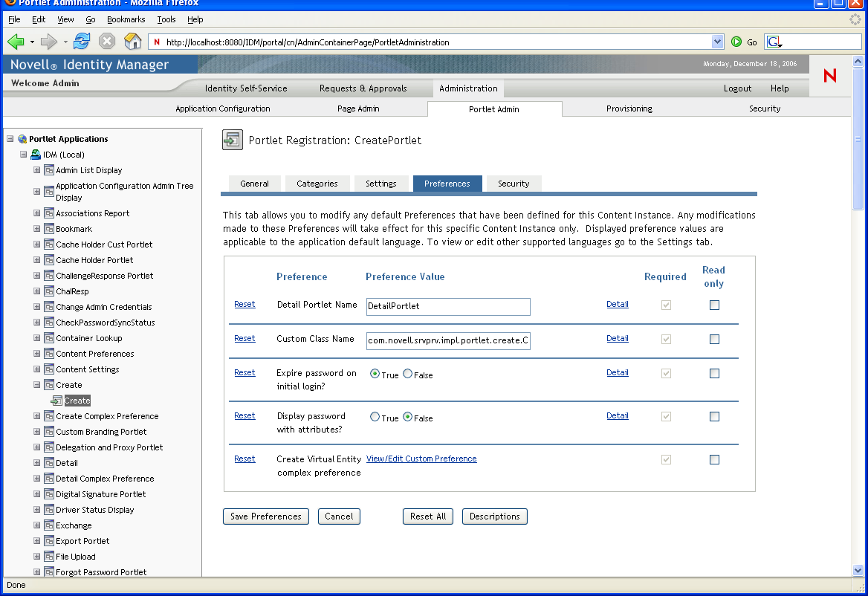Click the Google search engine icon
The height and width of the screenshot is (596, 868).
click(774, 42)
